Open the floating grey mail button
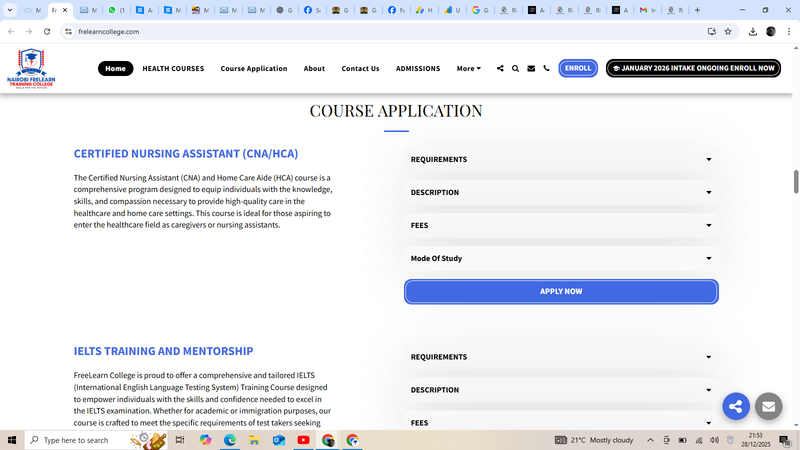800x450 pixels. point(768,406)
